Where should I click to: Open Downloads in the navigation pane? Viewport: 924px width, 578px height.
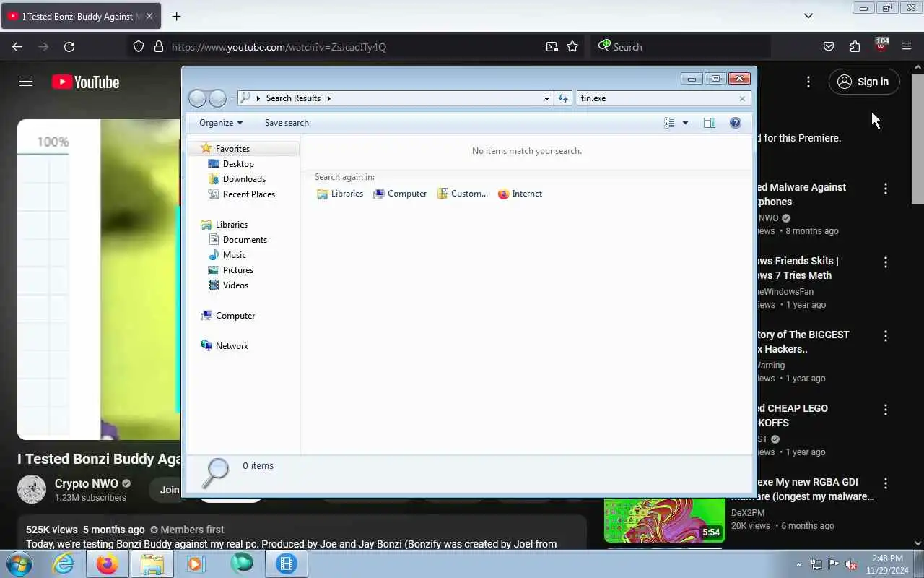point(244,179)
